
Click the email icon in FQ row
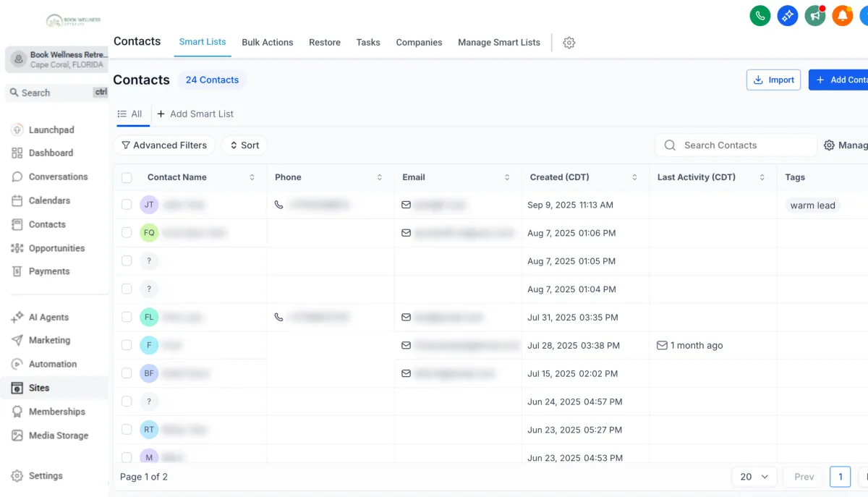(407, 233)
